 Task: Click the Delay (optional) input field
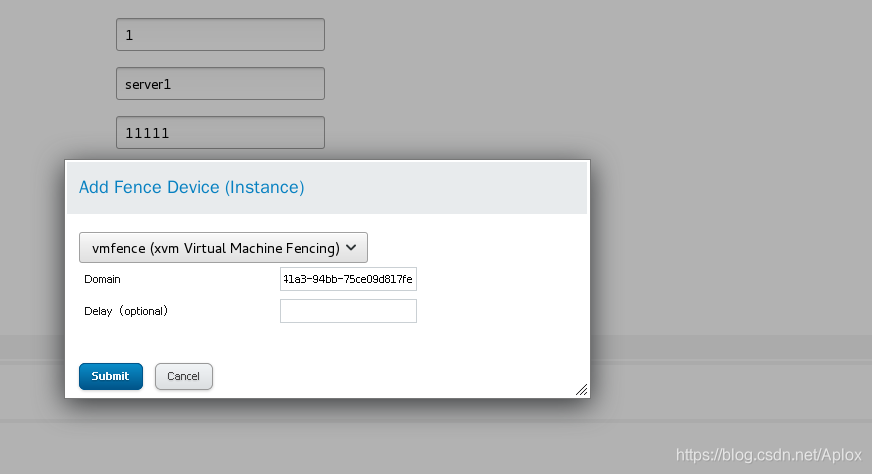click(348, 311)
